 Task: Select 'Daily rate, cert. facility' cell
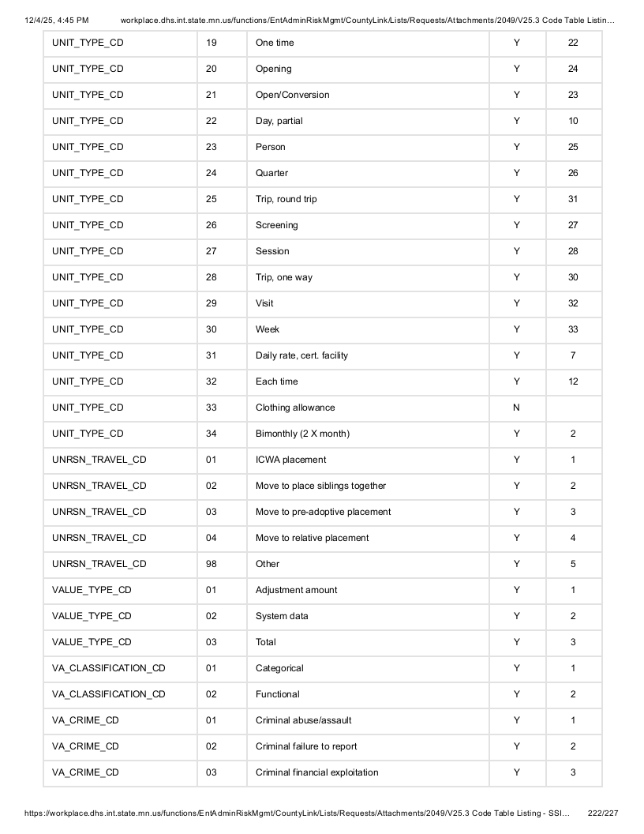point(368,355)
